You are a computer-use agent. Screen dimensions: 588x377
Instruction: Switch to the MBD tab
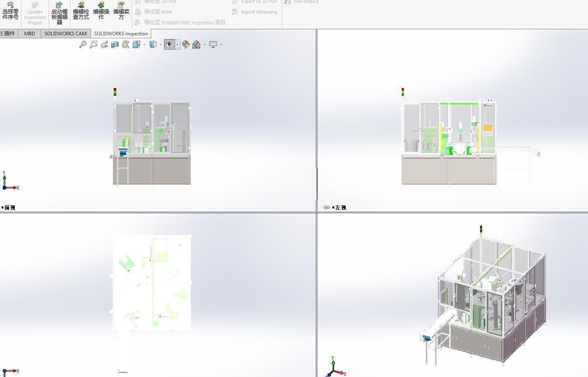30,33
